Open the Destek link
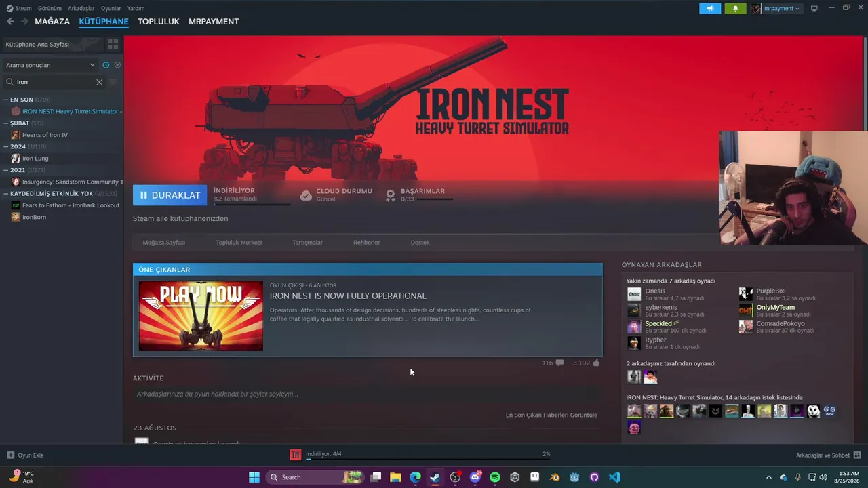This screenshot has height=488, width=868. click(x=420, y=242)
